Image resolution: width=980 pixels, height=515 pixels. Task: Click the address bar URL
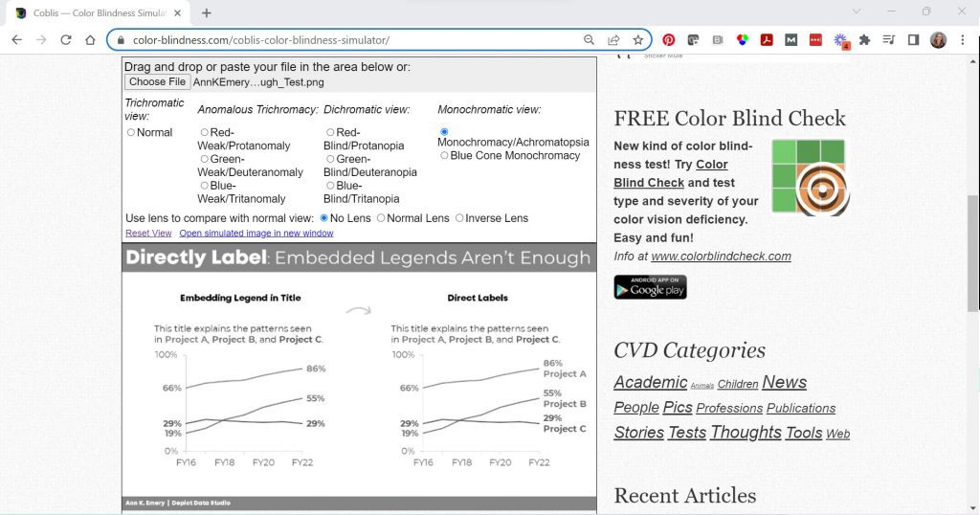tap(261, 40)
